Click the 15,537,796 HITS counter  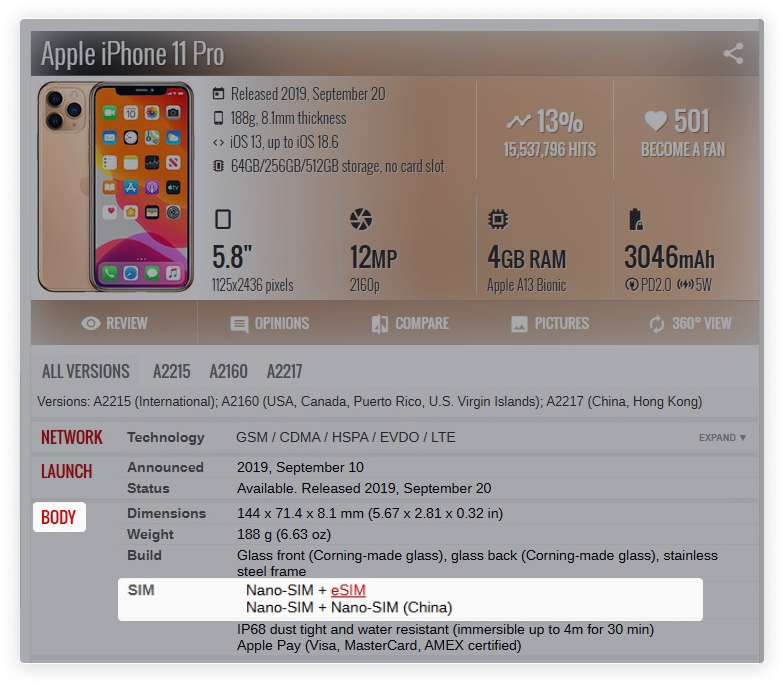[550, 150]
